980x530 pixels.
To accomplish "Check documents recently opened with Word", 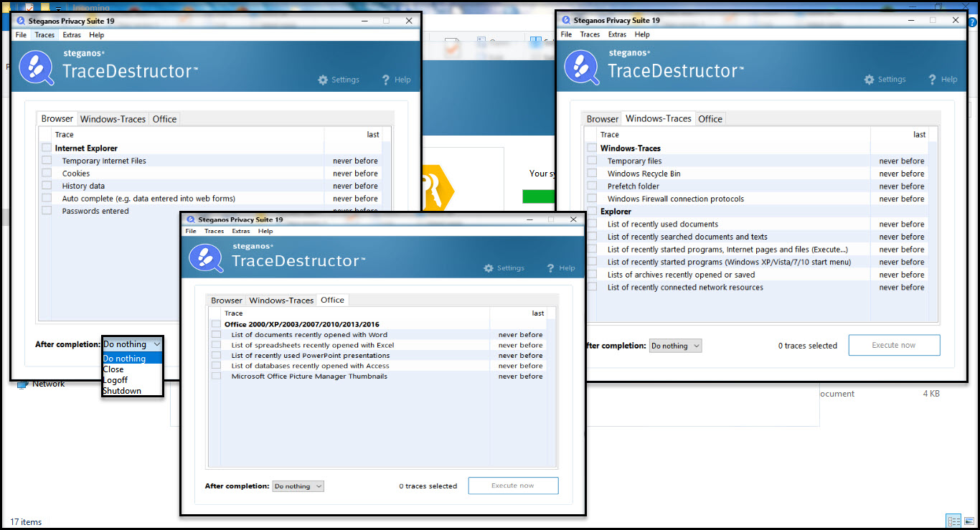I will click(216, 335).
